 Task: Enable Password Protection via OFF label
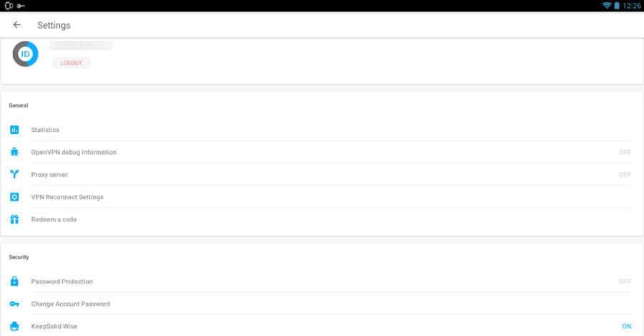(625, 282)
